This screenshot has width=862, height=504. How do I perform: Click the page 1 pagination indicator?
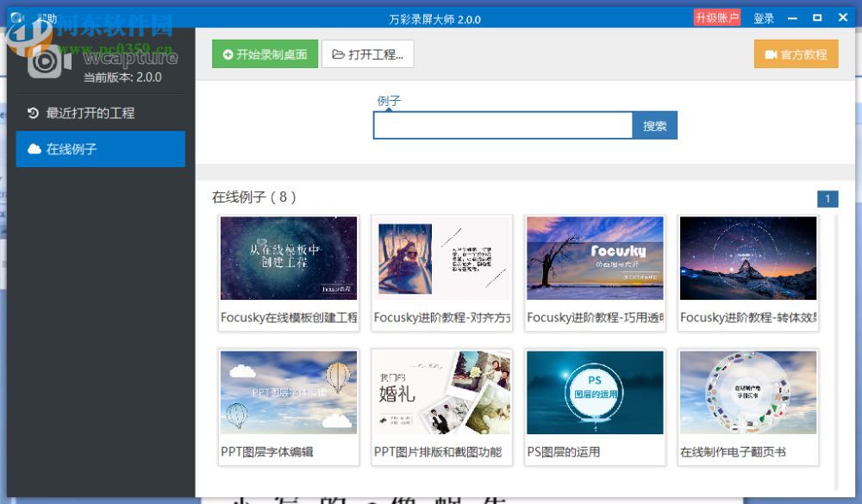[x=828, y=198]
